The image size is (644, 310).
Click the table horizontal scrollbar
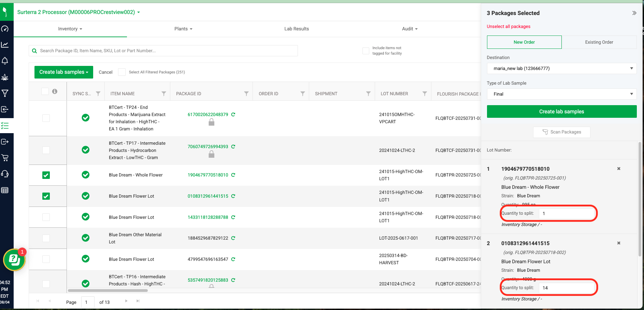point(108,291)
